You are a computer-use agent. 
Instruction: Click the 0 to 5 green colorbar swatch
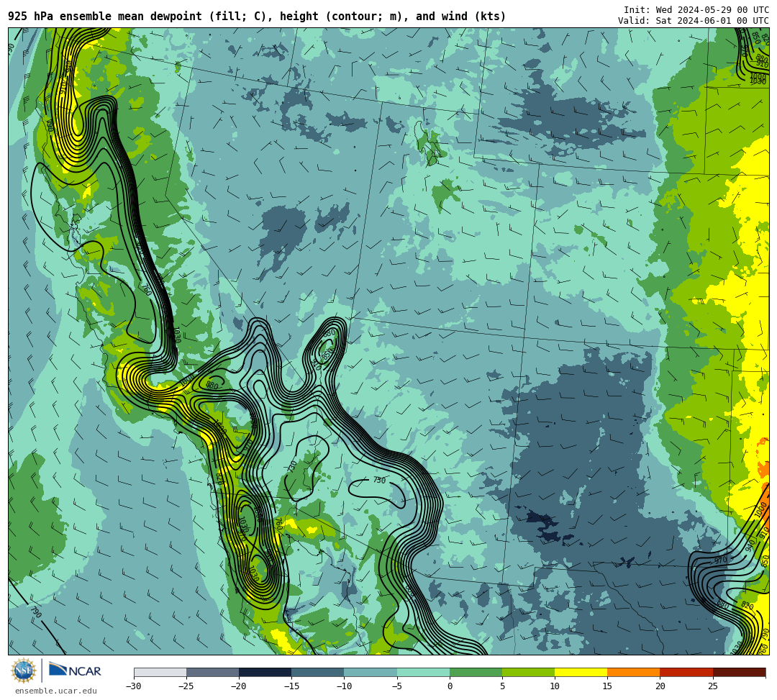point(476,672)
